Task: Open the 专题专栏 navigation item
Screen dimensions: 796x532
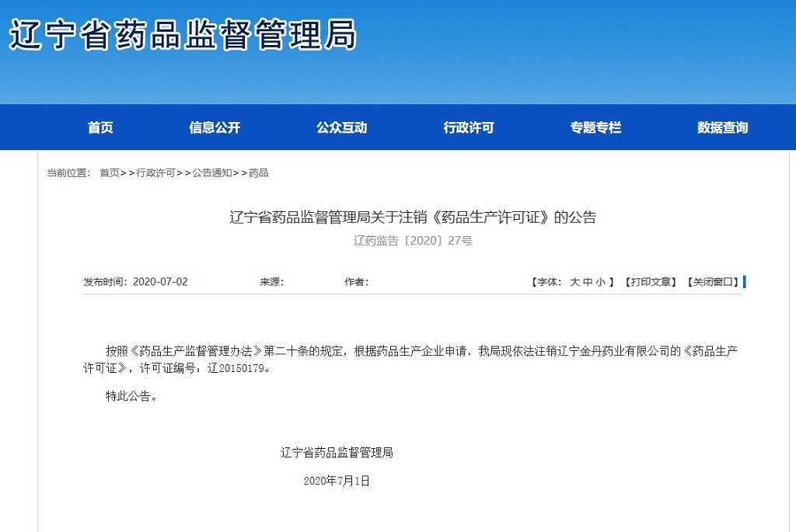Action: [x=595, y=127]
